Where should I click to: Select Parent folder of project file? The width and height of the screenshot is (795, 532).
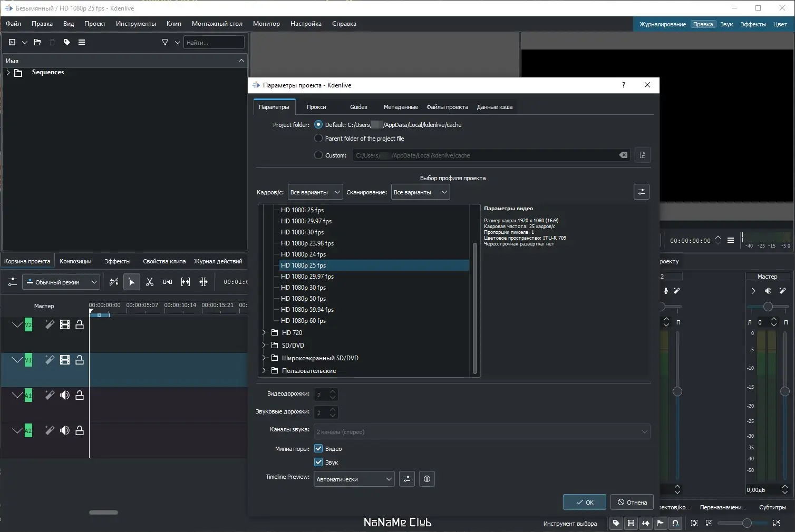coord(318,139)
